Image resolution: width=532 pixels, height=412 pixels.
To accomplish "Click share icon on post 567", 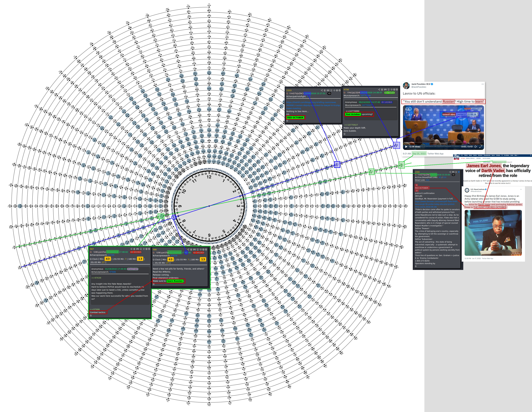I will tap(132, 249).
